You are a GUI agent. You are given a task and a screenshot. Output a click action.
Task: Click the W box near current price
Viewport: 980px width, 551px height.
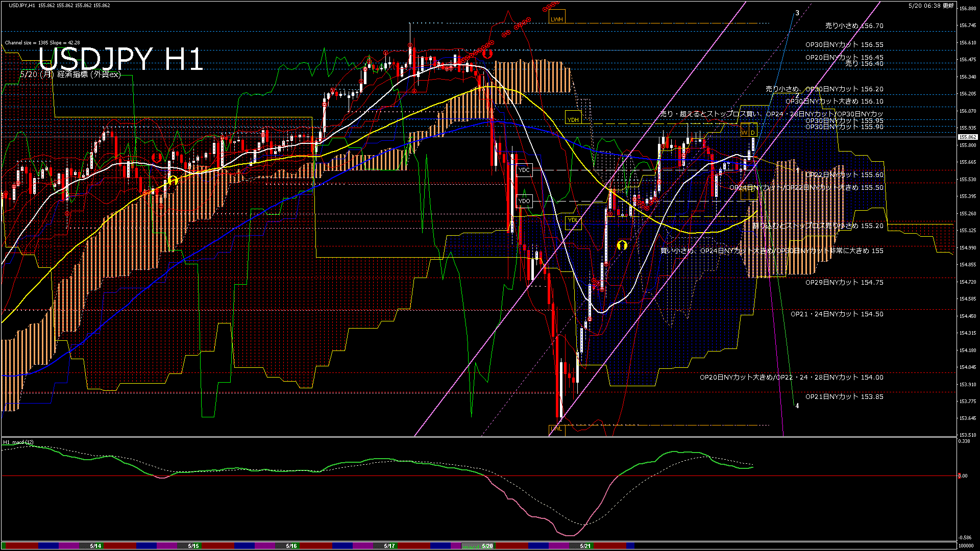click(x=744, y=132)
